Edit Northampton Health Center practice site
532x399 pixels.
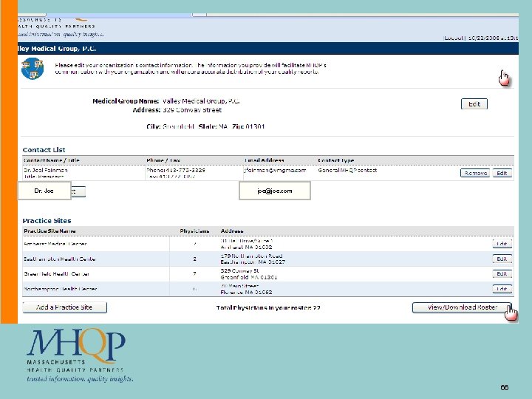tap(502, 289)
